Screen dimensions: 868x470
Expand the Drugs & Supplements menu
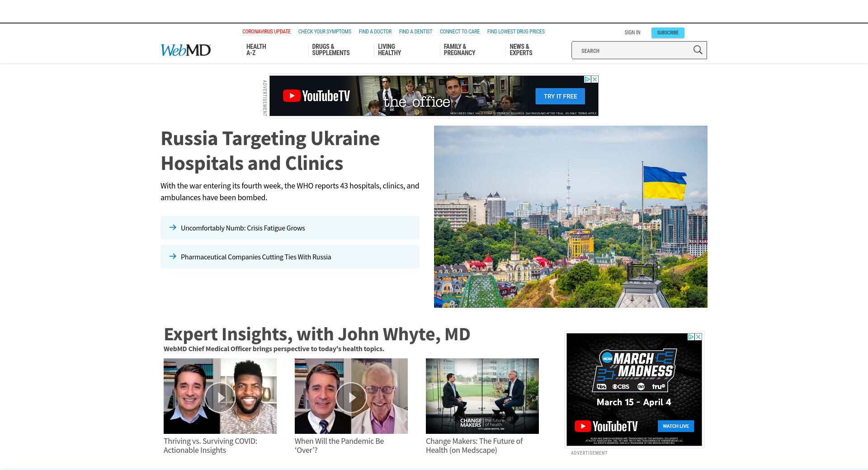(330, 50)
